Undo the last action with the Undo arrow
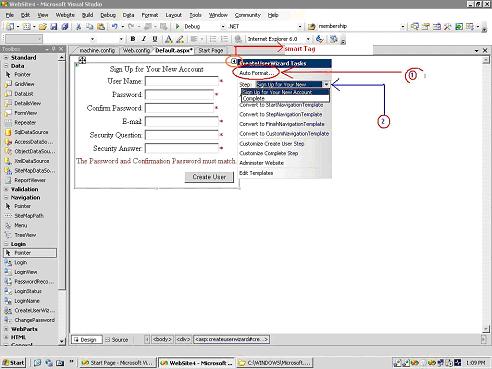 click(114, 26)
